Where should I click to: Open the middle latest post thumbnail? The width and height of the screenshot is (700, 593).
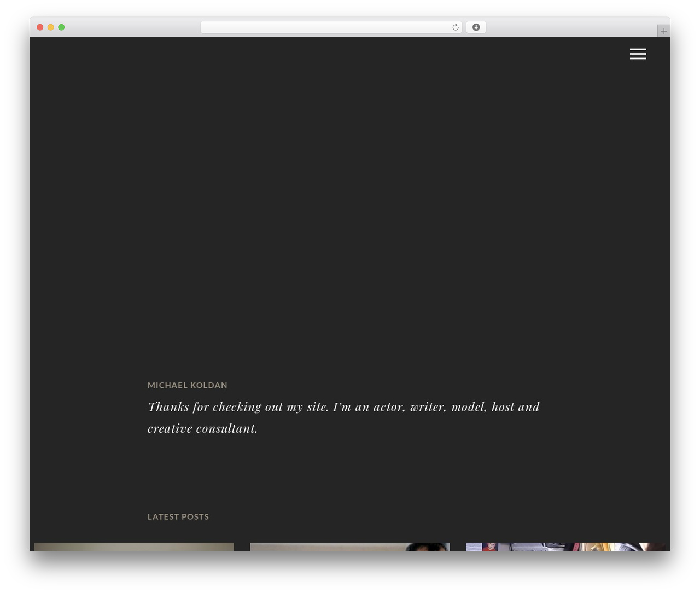pos(350,547)
